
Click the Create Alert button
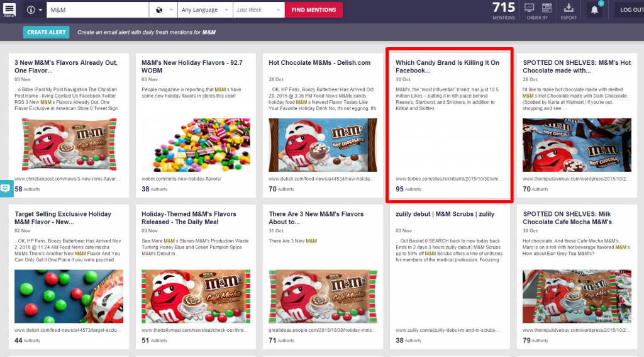tap(47, 32)
